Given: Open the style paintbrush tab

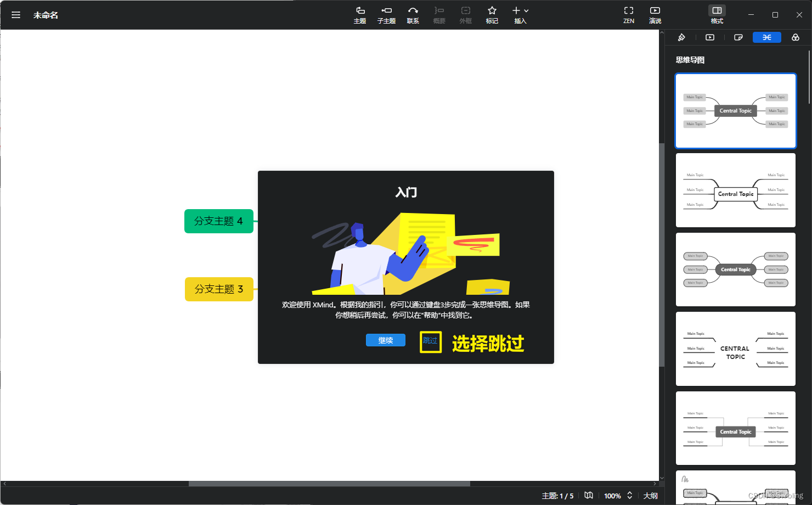Looking at the screenshot, I should 681,37.
